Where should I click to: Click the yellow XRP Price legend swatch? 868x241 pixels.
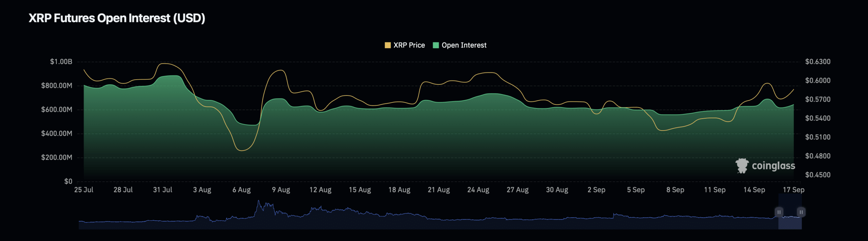click(388, 45)
